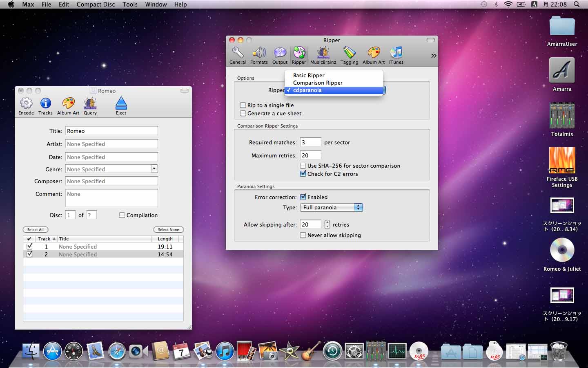This screenshot has width=588, height=368.
Task: Open the Full paranoia type dropdown
Action: [x=332, y=207]
